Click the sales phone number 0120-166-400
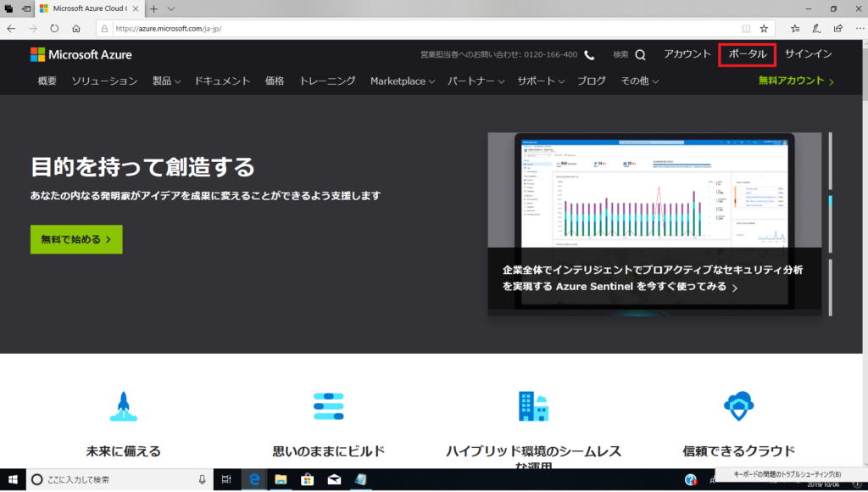 tap(550, 55)
